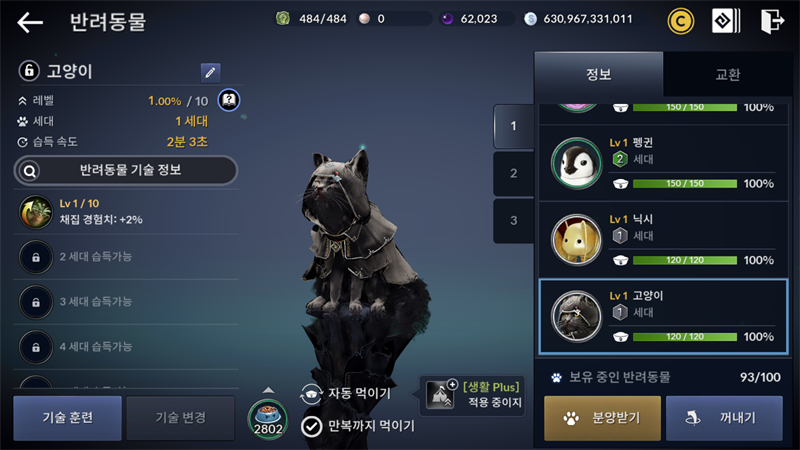Click the exit door icon
Screen dimensions: 800x450
(772, 21)
